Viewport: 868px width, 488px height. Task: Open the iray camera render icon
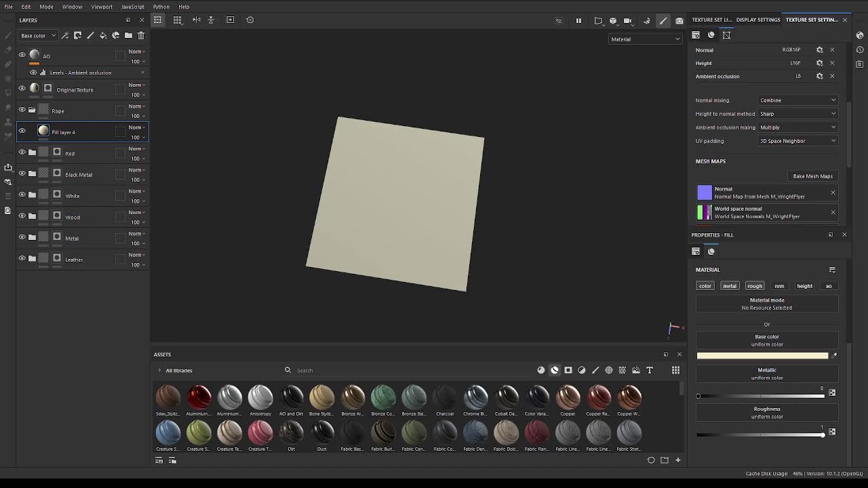(679, 20)
